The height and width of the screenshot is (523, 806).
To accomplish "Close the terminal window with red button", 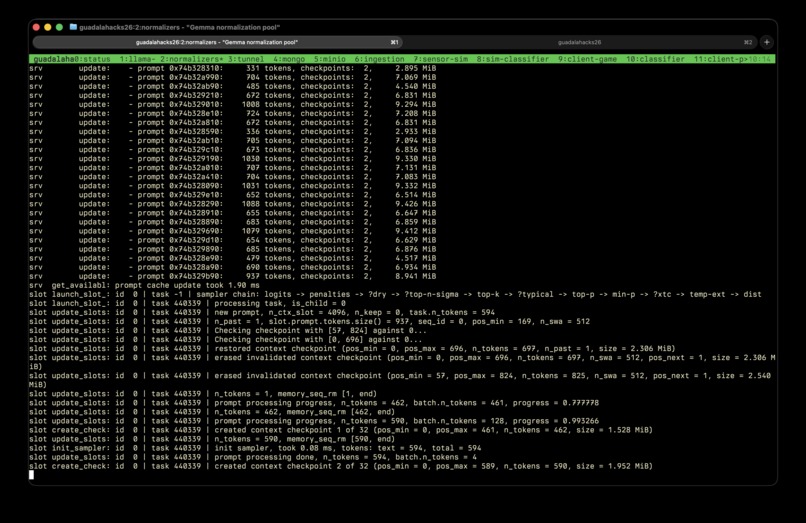I will click(x=36, y=27).
